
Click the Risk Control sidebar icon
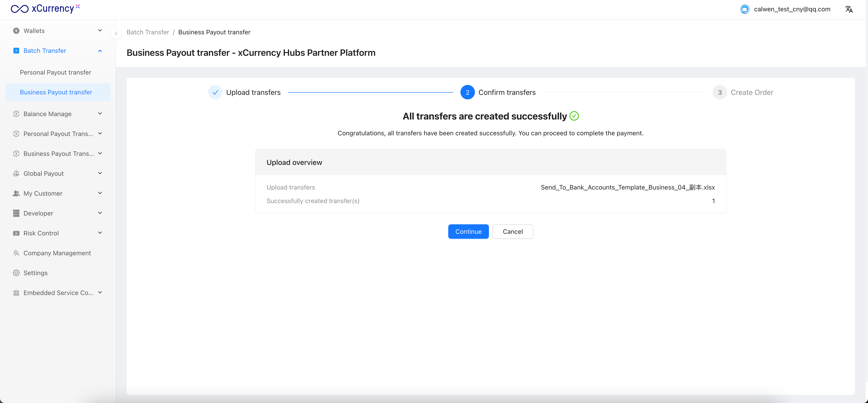[16, 233]
